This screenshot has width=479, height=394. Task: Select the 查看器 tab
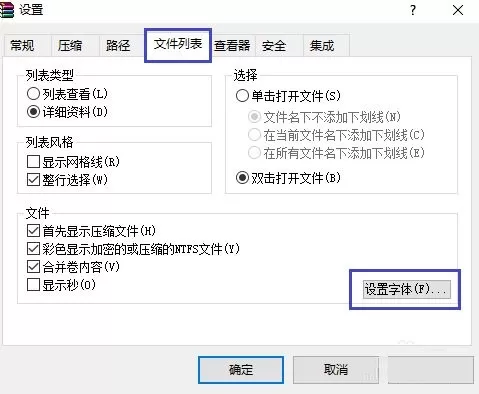pos(232,45)
